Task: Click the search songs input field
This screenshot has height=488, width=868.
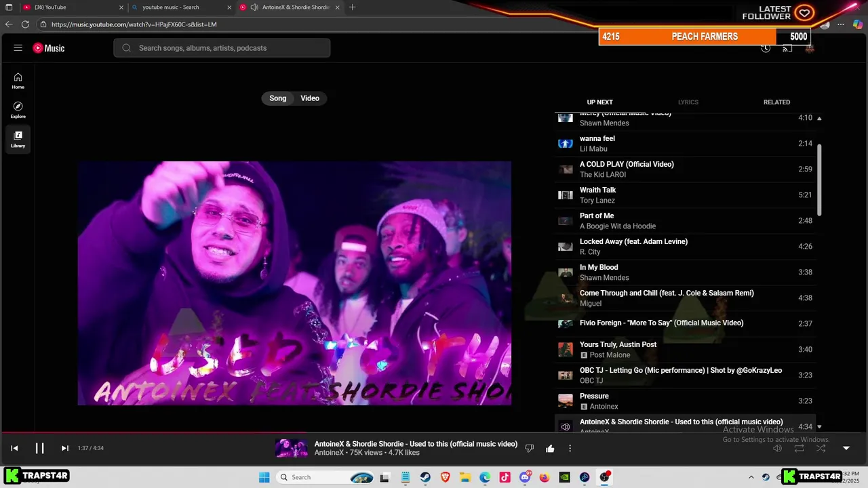Action: (x=222, y=48)
